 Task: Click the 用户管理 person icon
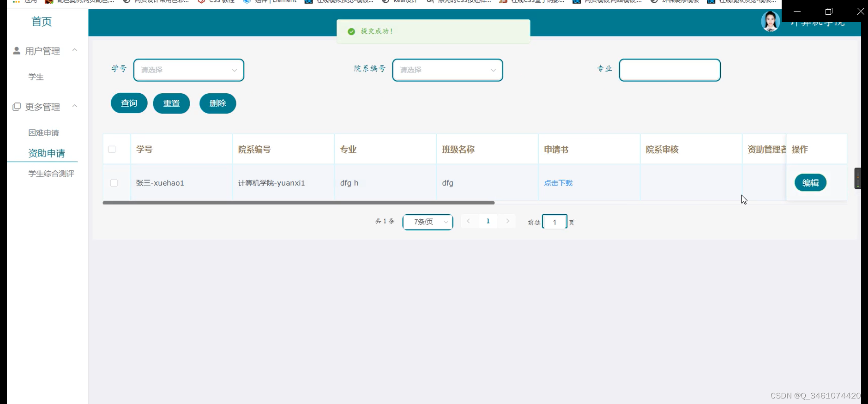(17, 51)
